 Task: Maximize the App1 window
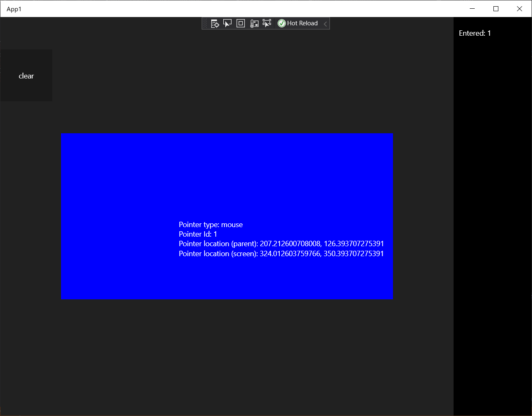pos(495,9)
